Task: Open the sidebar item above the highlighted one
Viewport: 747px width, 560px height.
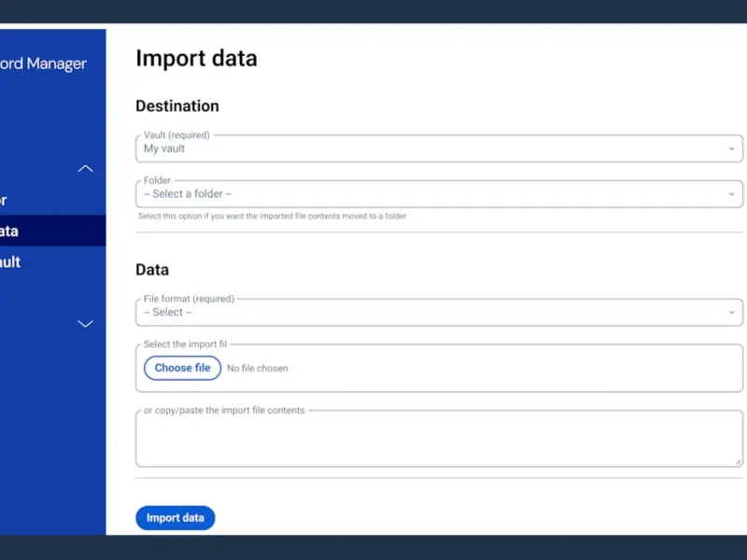Action: tap(37, 200)
